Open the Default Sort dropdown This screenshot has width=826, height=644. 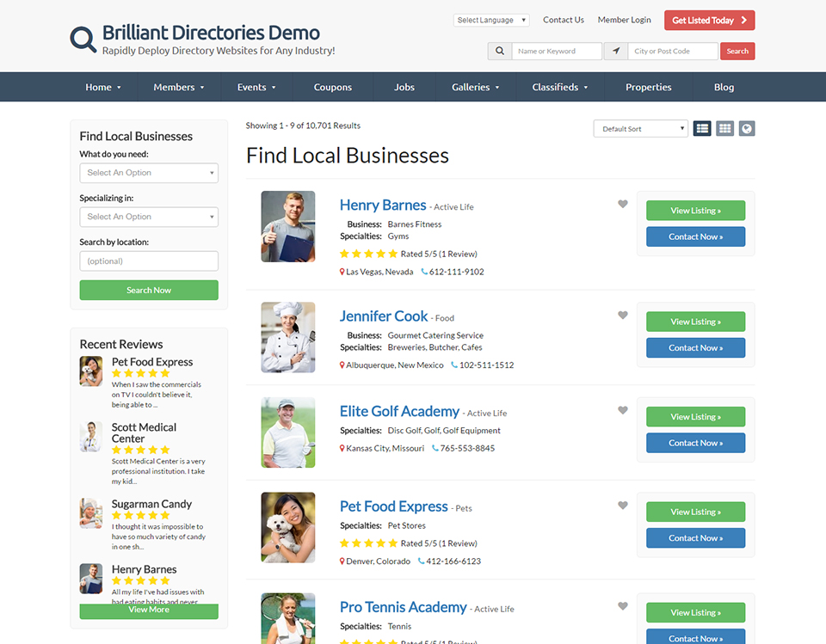(640, 128)
